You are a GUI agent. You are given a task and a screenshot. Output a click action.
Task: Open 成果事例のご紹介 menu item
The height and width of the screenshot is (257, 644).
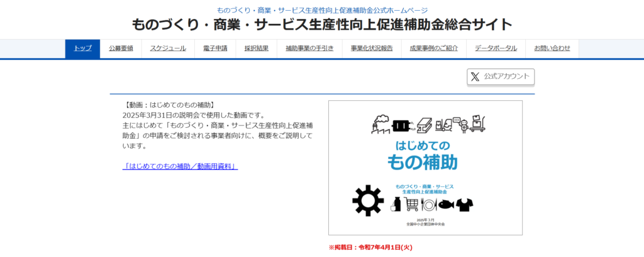click(434, 49)
